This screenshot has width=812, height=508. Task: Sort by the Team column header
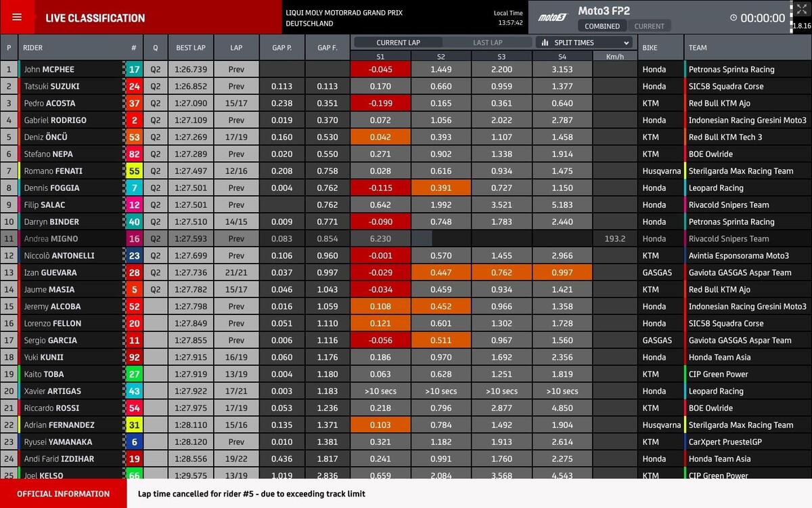tap(698, 47)
